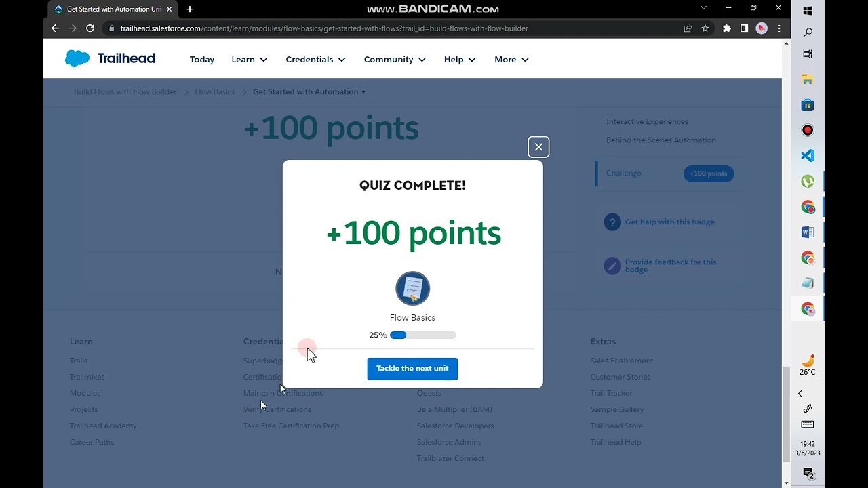The width and height of the screenshot is (868, 488).
Task: Select the Interactive Experiences section link
Action: pyautogui.click(x=647, y=122)
